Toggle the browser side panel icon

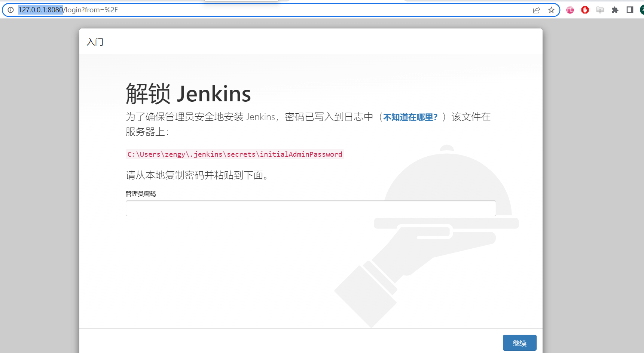[x=630, y=10]
